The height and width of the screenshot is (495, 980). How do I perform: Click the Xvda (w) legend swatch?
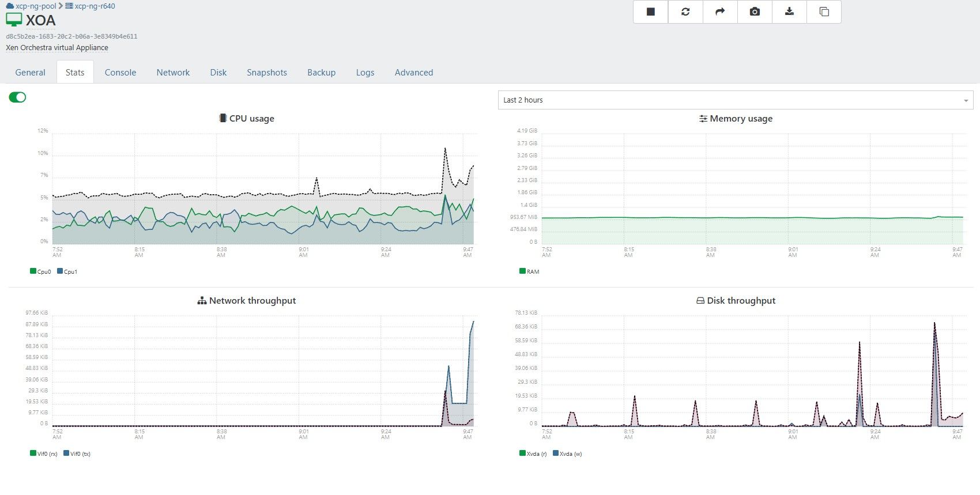click(x=556, y=453)
